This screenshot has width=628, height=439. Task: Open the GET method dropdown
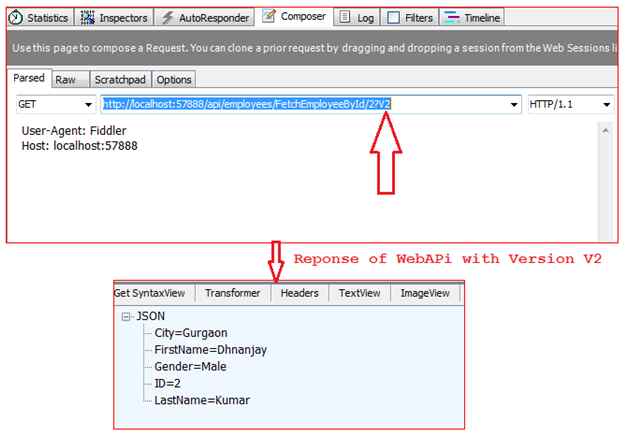(x=56, y=105)
